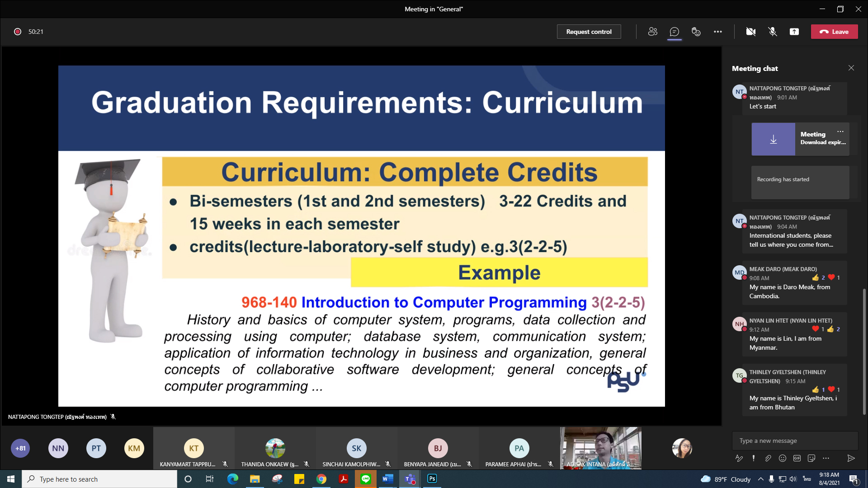
Task: Open options for Meeting recording card
Action: 840,131
